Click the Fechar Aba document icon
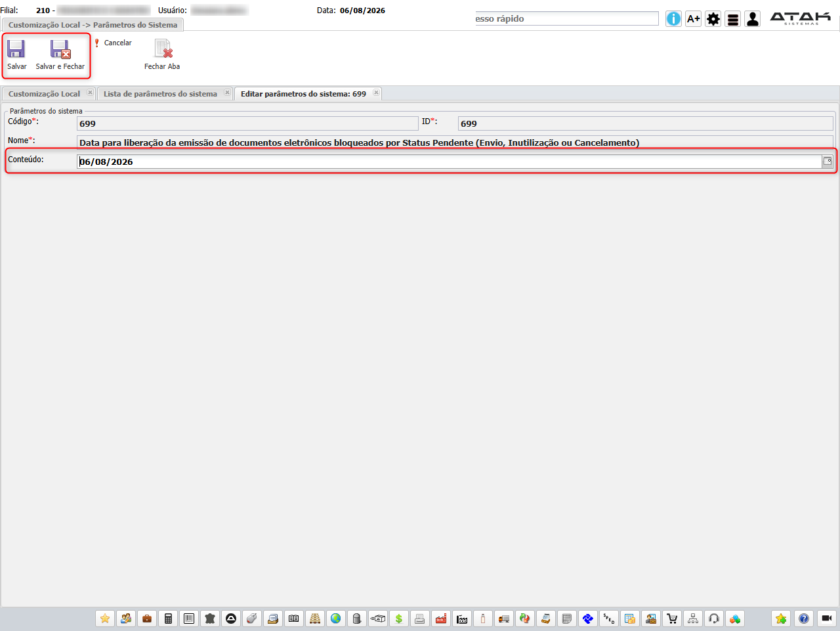 pyautogui.click(x=163, y=49)
